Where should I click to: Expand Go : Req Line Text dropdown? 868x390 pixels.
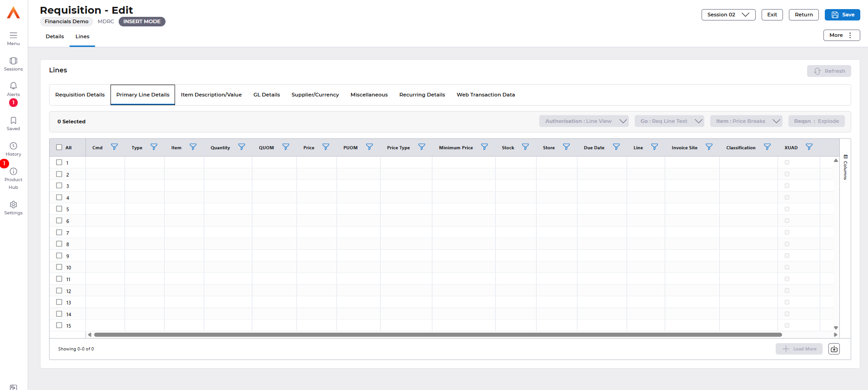tap(669, 121)
